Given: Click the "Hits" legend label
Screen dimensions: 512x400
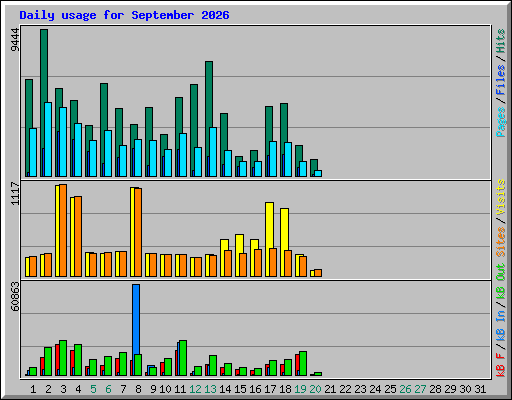Looking at the screenshot, I should (x=500, y=41).
